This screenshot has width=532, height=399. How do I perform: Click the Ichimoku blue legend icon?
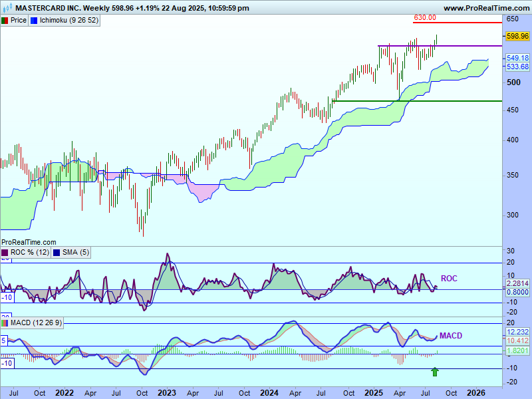click(34, 21)
